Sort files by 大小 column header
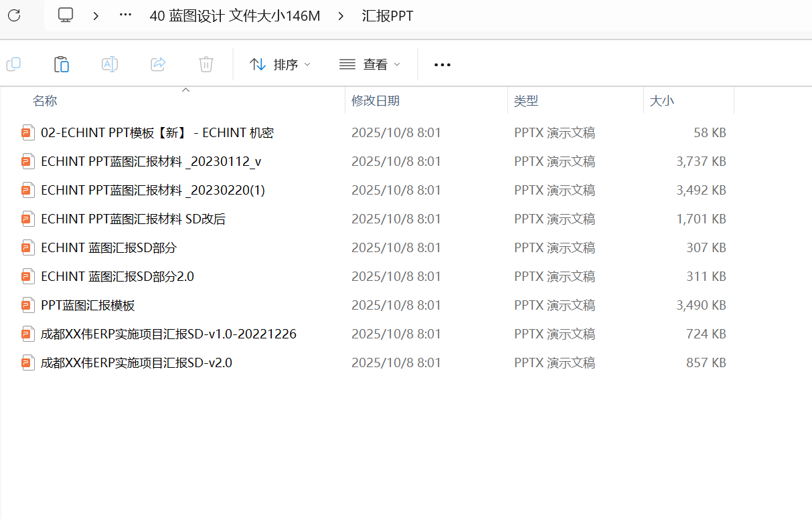The image size is (812, 519). pos(662,101)
